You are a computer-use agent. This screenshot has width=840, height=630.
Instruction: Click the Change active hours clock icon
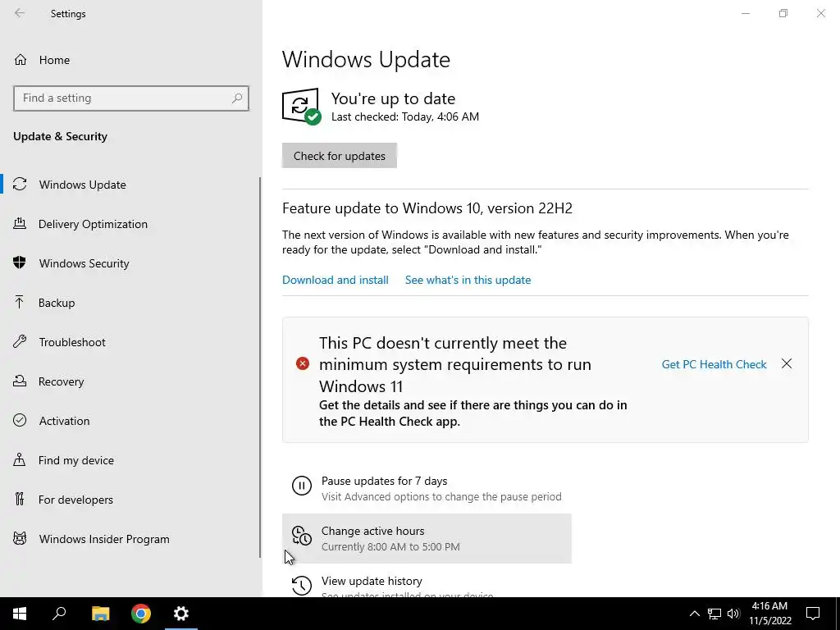tap(302, 536)
